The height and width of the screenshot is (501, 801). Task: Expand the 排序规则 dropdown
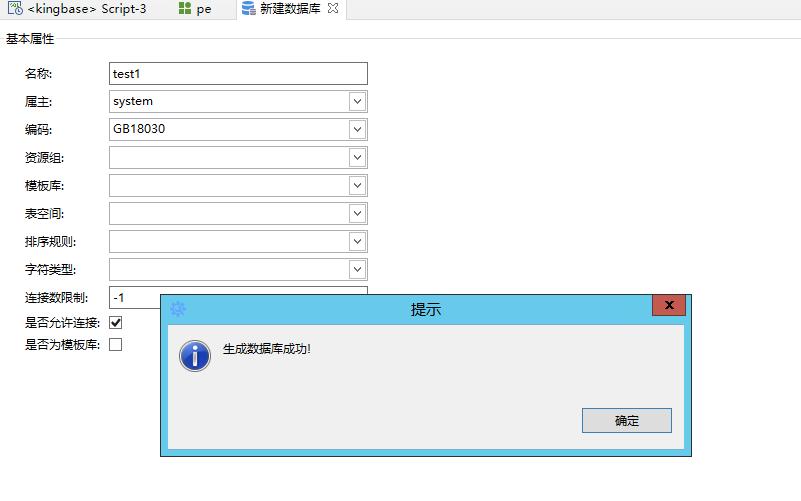click(x=357, y=241)
